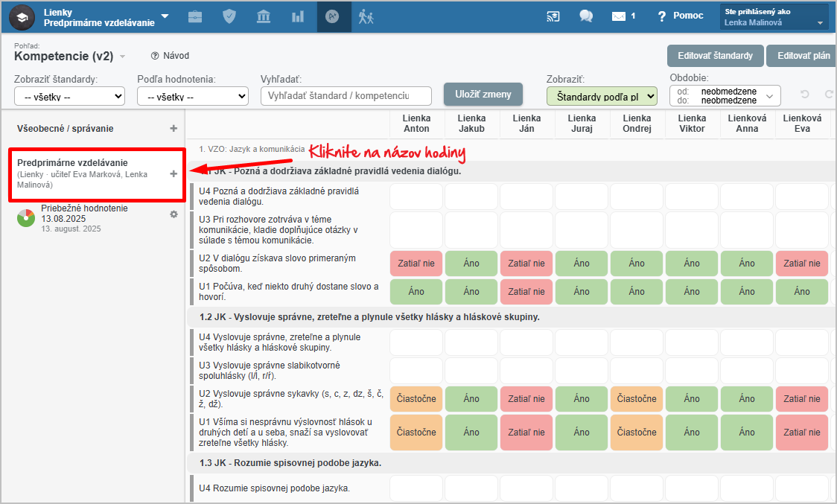This screenshot has width=837, height=504.
Task: Toggle Lienka Ondrej's rating for U2 sykavky
Action: coord(637,399)
